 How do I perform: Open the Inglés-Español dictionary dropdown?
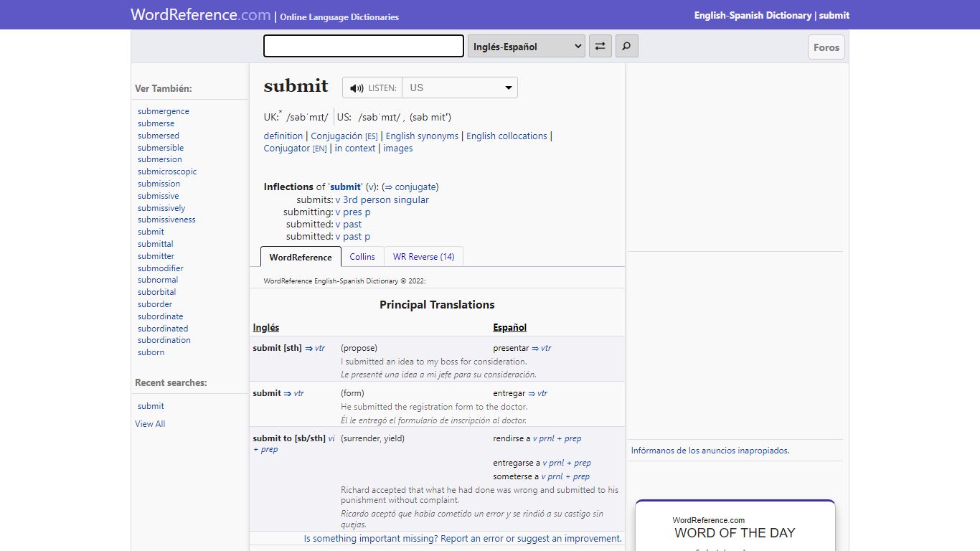click(x=527, y=47)
